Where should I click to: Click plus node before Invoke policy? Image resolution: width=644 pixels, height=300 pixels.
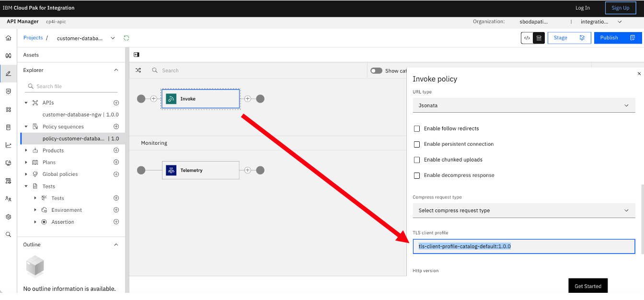point(153,99)
